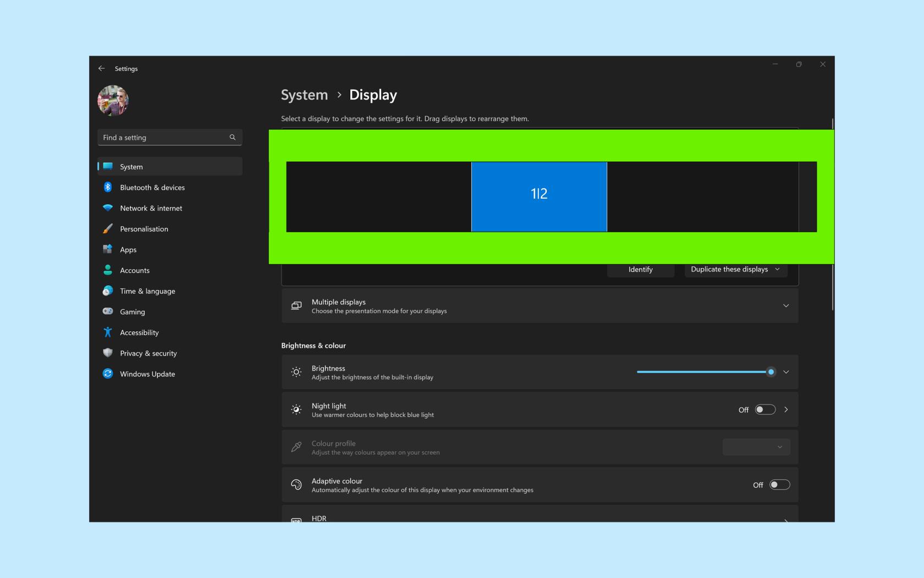Expand the Brightness options chevron

pyautogui.click(x=786, y=372)
